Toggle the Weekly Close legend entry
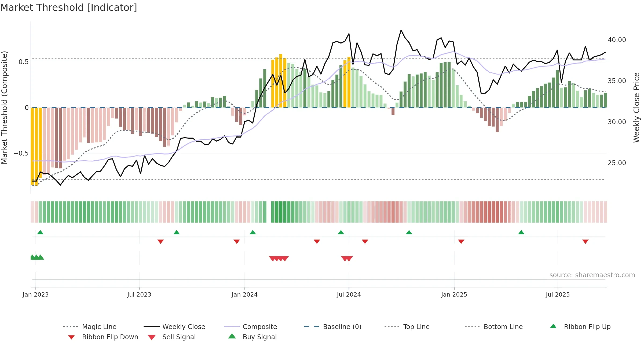The image size is (644, 362). [x=174, y=327]
